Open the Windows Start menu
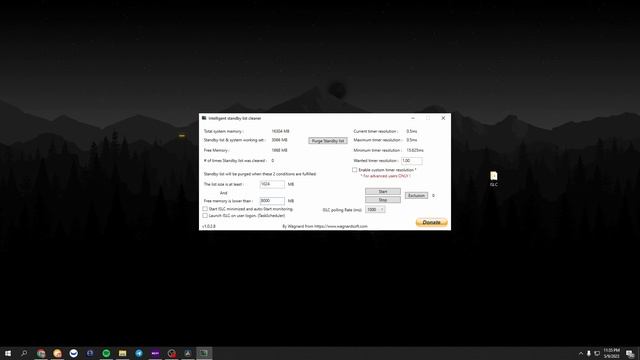 click(x=8, y=353)
